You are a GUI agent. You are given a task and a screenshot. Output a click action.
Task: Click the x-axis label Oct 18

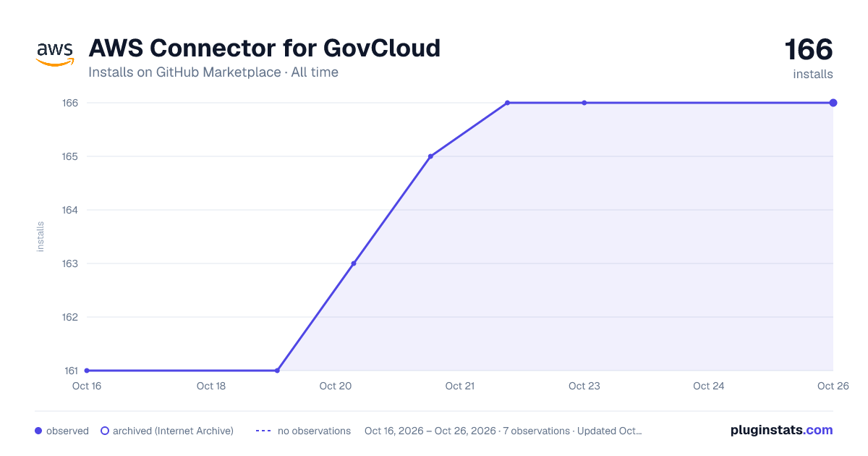(x=211, y=386)
